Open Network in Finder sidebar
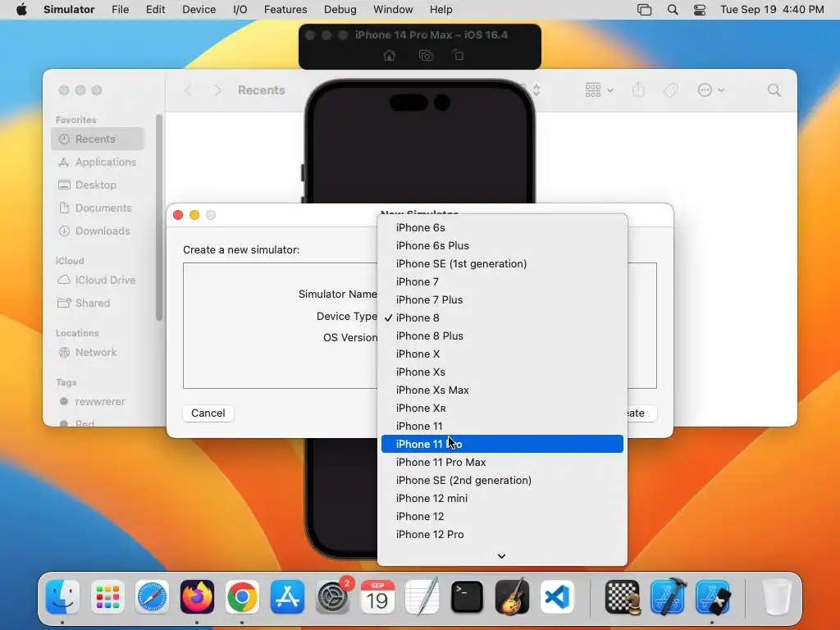The height and width of the screenshot is (630, 840). [98, 352]
